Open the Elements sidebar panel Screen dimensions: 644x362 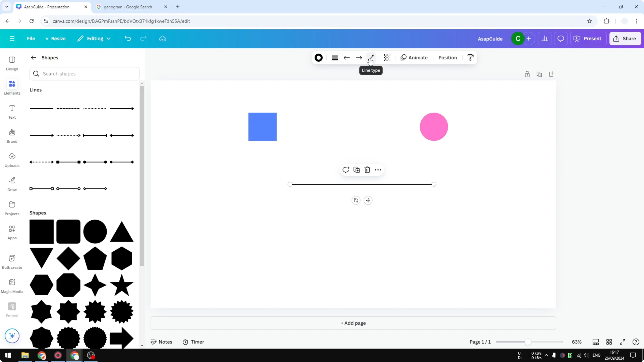point(12,87)
